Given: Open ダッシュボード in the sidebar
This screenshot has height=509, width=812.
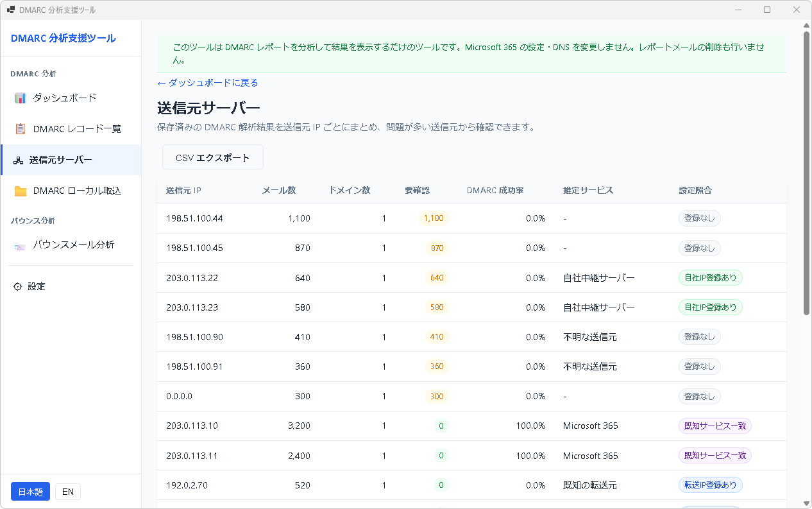Looking at the screenshot, I should [x=71, y=98].
